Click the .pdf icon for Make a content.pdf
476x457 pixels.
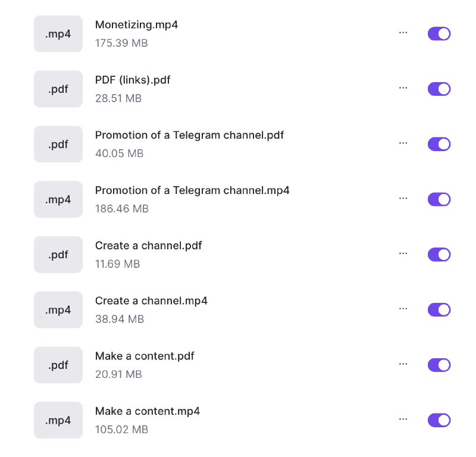pos(58,365)
